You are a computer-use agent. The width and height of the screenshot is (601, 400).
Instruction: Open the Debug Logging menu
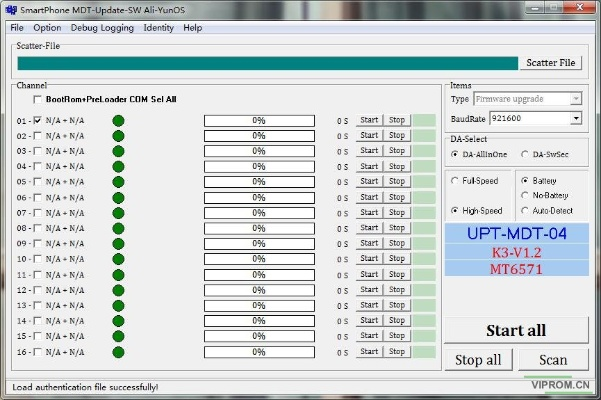pyautogui.click(x=102, y=28)
